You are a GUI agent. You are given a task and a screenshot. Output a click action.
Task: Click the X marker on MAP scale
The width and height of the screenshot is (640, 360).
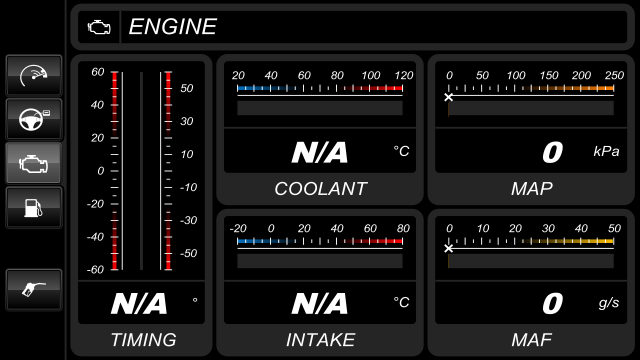[449, 97]
